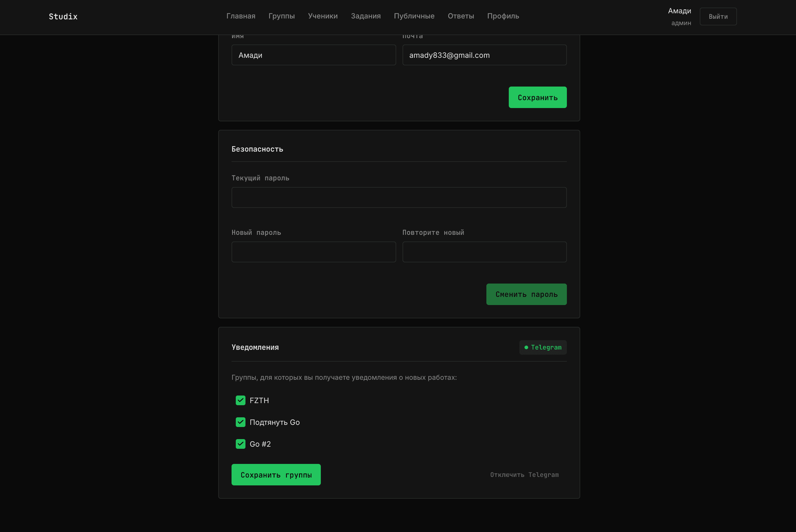Screen dimensions: 796x532
Task: Disable notifications for Подтянуть Go
Action: click(240, 422)
